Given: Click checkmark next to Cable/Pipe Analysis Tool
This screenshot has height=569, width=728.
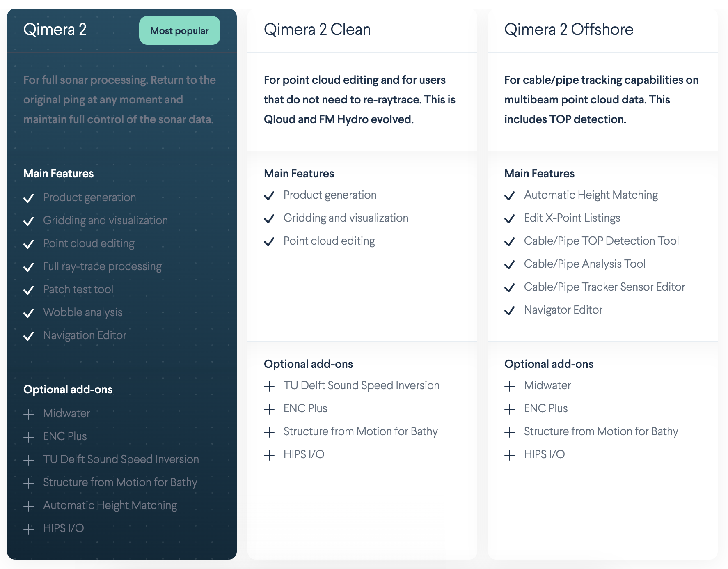Looking at the screenshot, I should click(510, 265).
